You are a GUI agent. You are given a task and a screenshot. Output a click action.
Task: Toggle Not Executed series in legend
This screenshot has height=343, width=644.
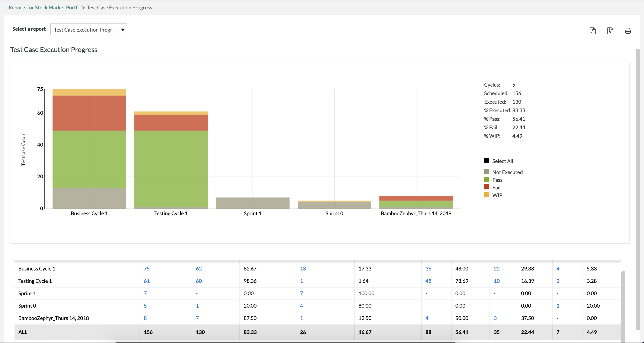pyautogui.click(x=486, y=172)
